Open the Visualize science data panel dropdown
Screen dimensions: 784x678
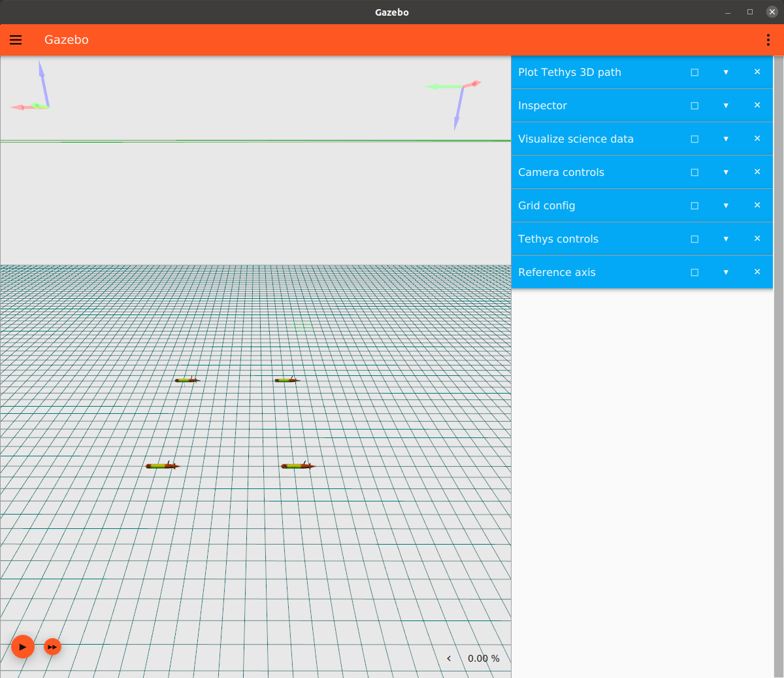point(726,139)
